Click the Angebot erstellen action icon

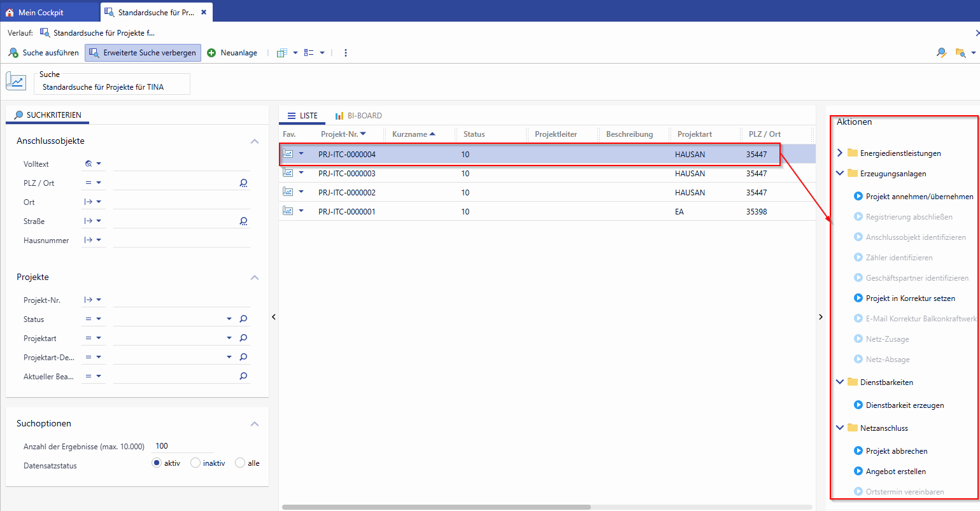pyautogui.click(x=858, y=472)
